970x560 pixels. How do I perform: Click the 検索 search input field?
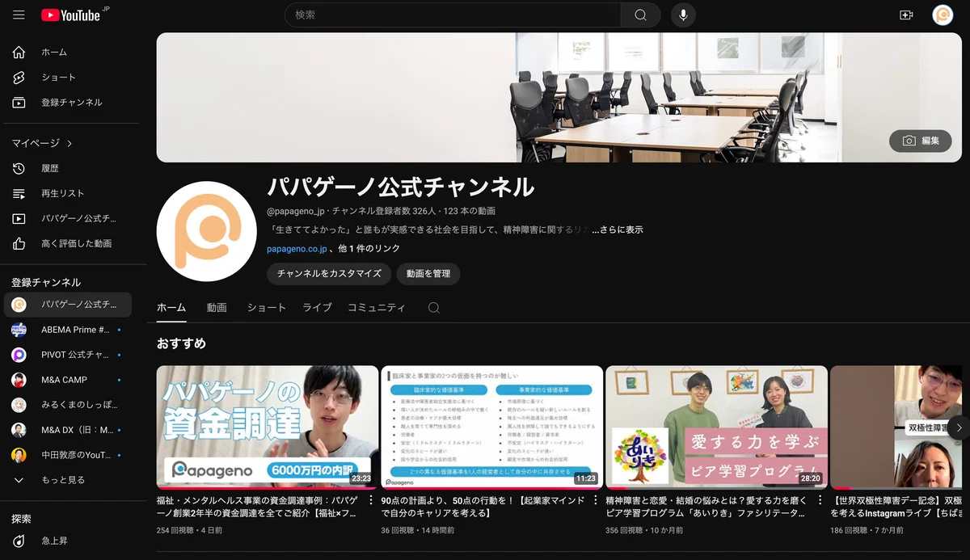click(x=453, y=15)
